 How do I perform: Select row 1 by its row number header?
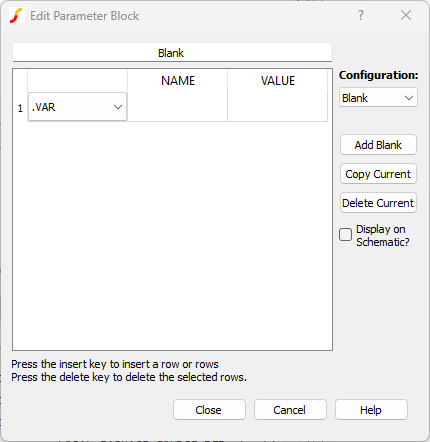pos(20,107)
